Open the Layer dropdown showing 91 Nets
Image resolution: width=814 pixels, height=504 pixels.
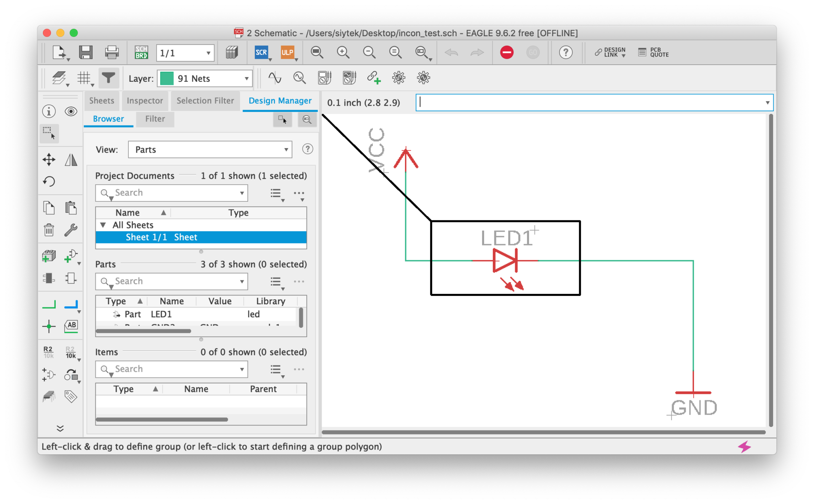pyautogui.click(x=246, y=78)
